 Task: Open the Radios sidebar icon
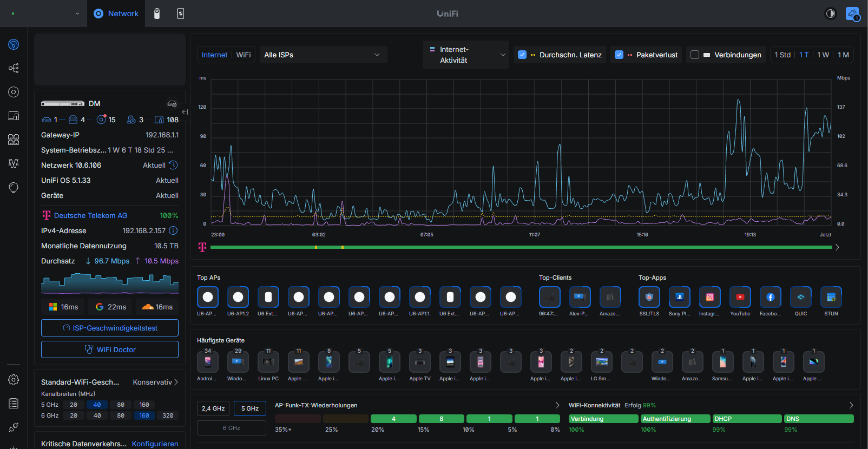click(14, 163)
